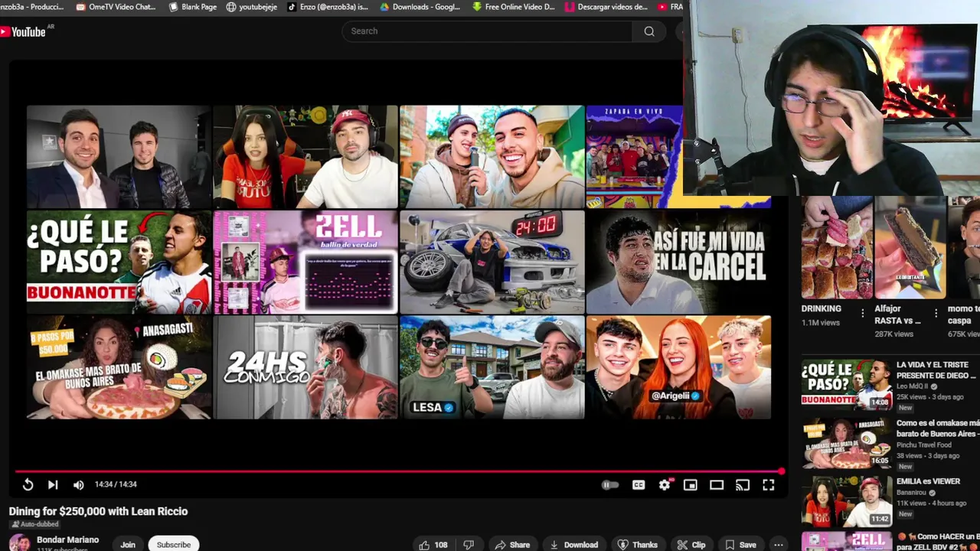Viewport: 980px width, 551px height.
Task: Open the '24HS conmigo' endscreen thumbnail
Action: [x=305, y=367]
